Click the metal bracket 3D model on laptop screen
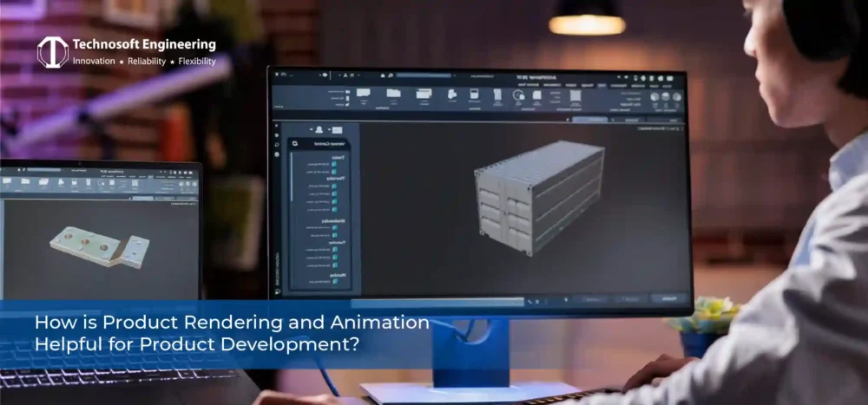The height and width of the screenshot is (405, 868). point(100,245)
